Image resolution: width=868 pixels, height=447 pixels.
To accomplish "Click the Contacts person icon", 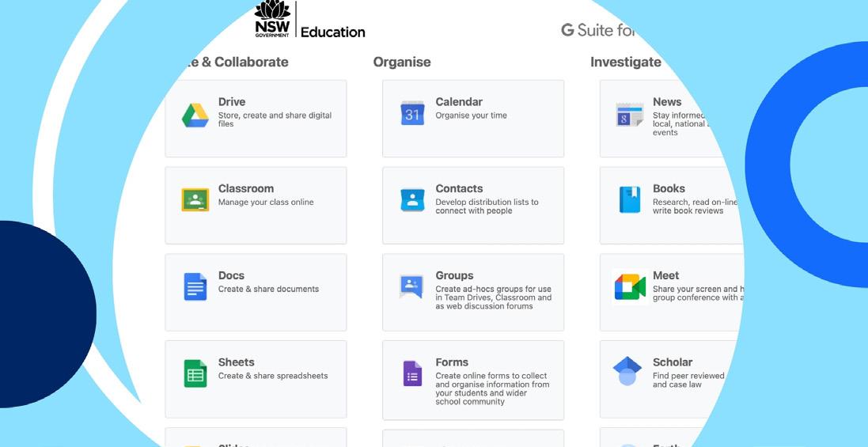I will (412, 199).
